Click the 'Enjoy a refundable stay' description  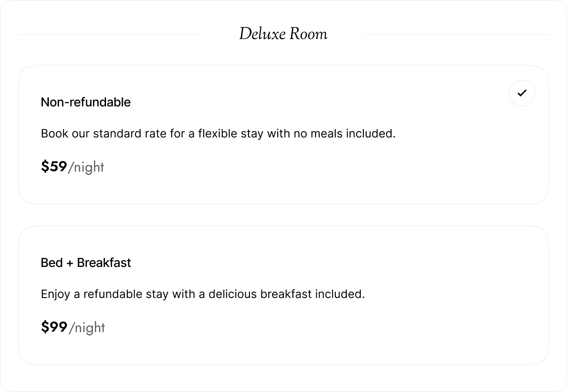coord(202,294)
